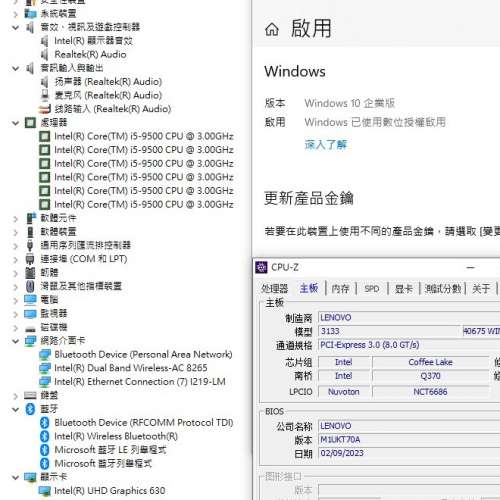Click the Nuvoton LPCIO vendor value
This screenshot has width=500, height=500.
(x=344, y=392)
